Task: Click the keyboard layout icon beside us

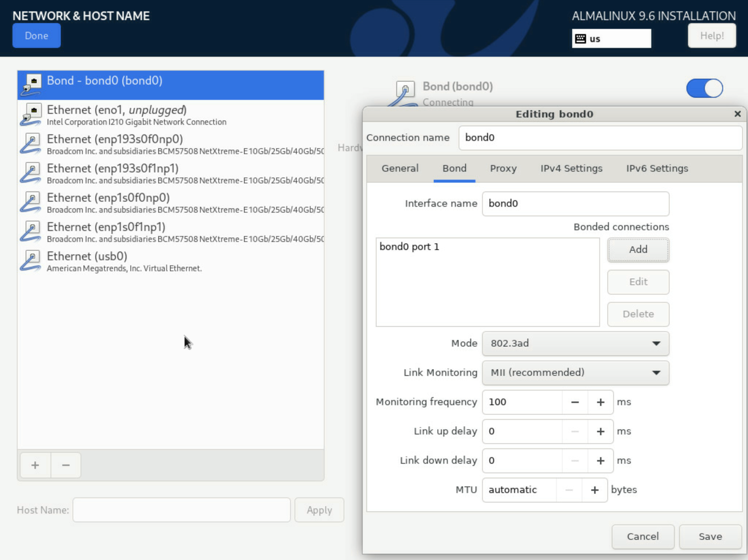Action: pos(581,39)
